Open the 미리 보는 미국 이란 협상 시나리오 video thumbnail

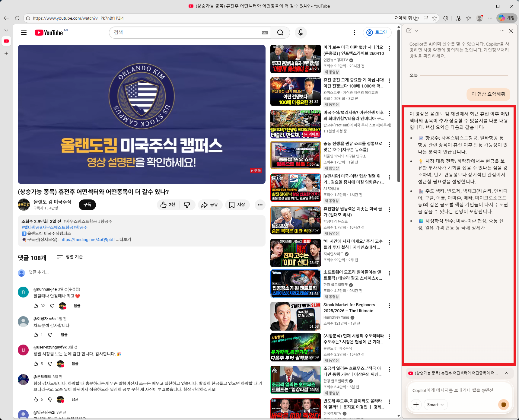pyautogui.click(x=296, y=59)
